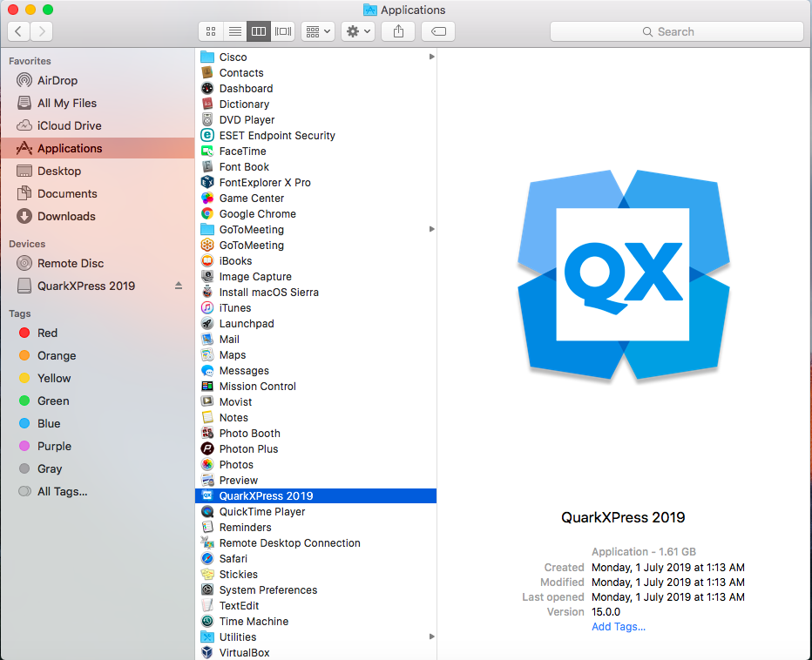
Task: Select the DVD Player app icon
Action: pyautogui.click(x=207, y=119)
